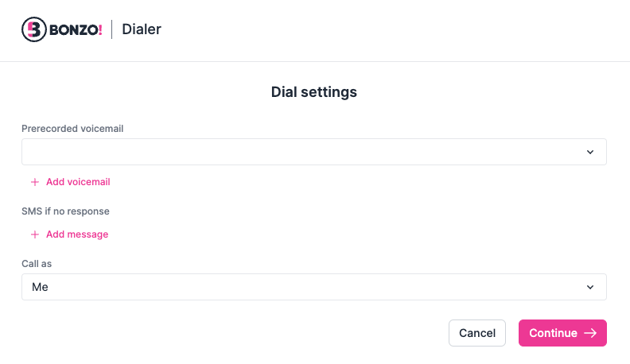Click the chevron in the Call as field
The height and width of the screenshot is (364, 630).
tap(590, 287)
